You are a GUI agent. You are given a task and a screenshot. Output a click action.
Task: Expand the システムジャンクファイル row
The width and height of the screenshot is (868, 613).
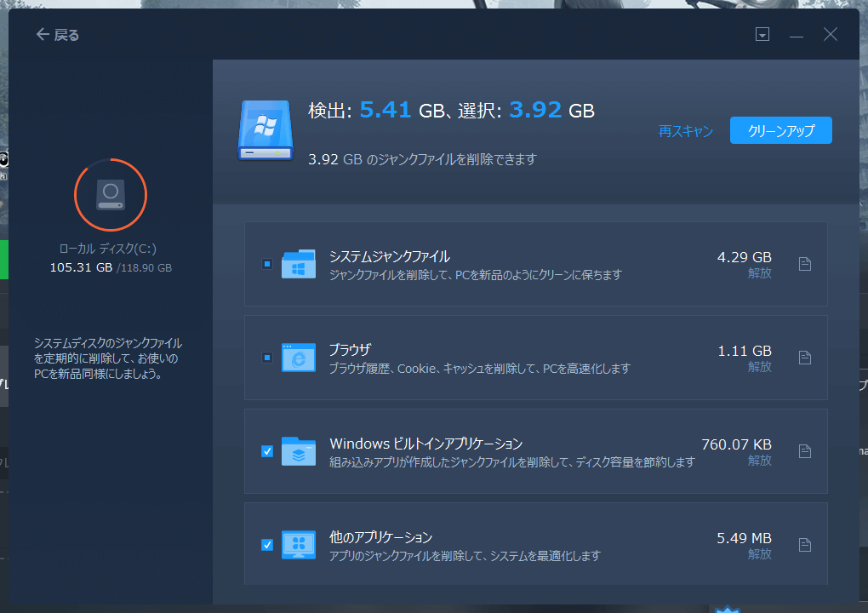tap(390, 256)
